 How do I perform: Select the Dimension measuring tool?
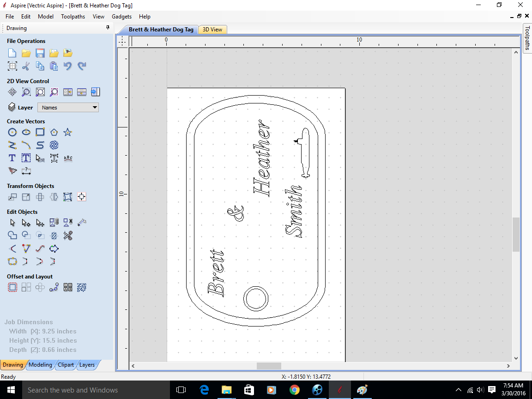click(x=26, y=171)
